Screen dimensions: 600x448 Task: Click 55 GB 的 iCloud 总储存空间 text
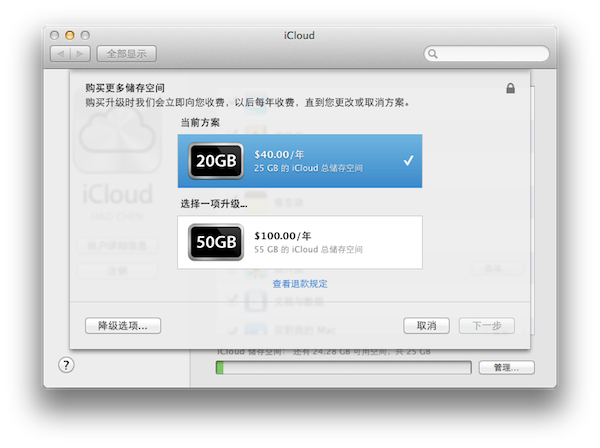(x=308, y=249)
